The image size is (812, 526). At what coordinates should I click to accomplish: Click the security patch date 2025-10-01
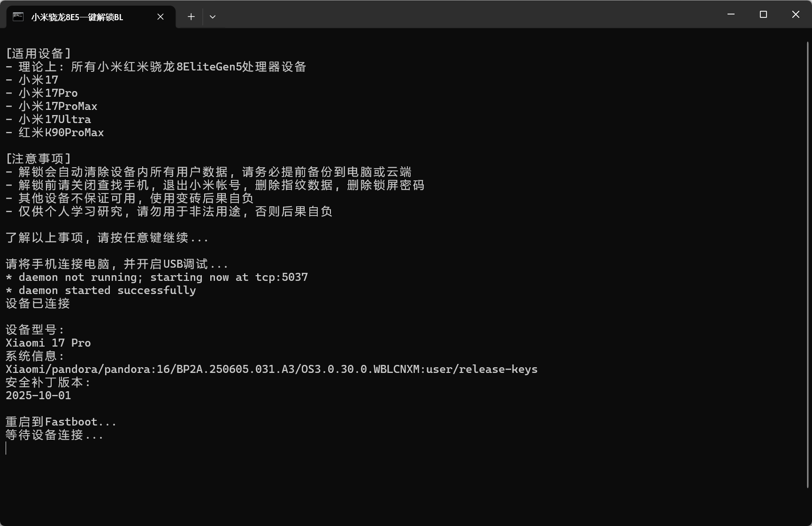click(38, 395)
